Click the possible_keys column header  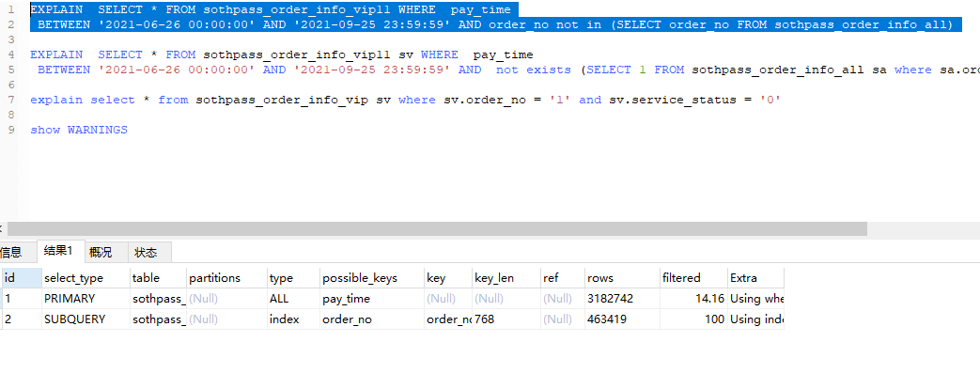372,278
